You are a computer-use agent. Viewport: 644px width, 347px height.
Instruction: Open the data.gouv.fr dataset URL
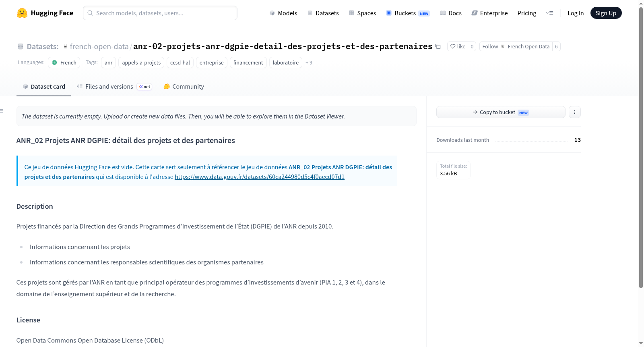(x=260, y=177)
